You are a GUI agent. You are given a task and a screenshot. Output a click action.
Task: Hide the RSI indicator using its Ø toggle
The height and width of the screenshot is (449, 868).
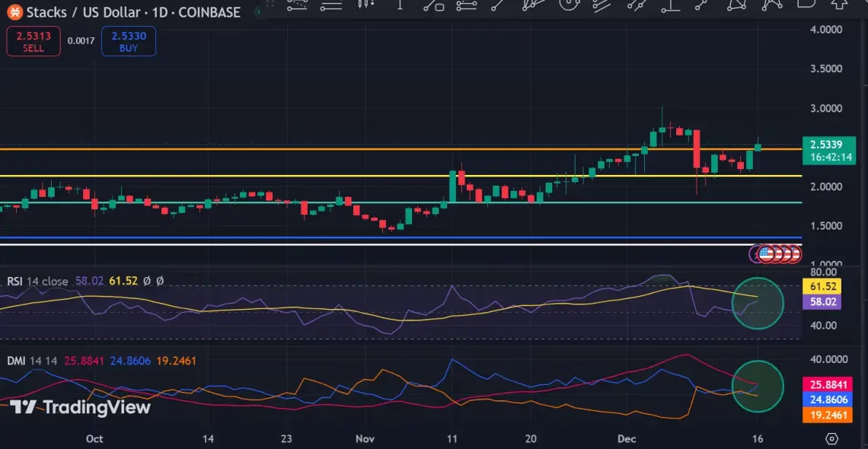point(147,281)
